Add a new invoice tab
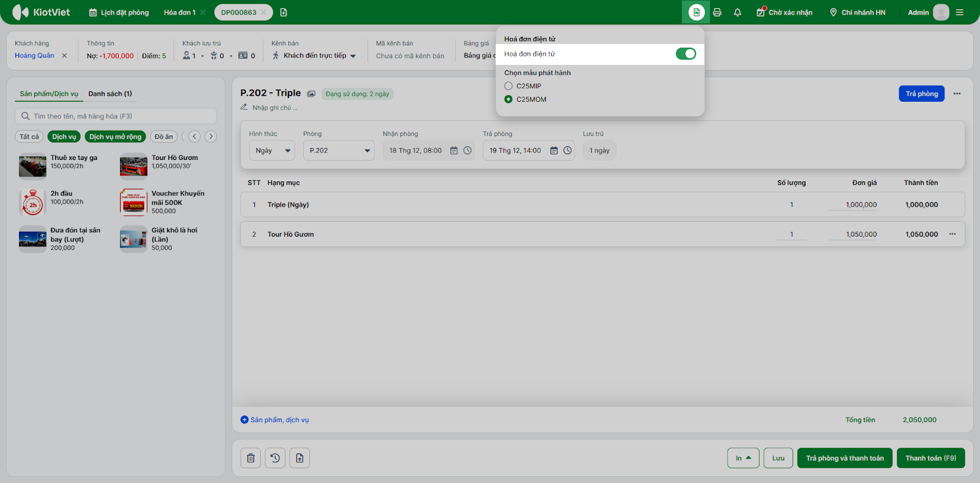Image resolution: width=980 pixels, height=483 pixels. [284, 12]
